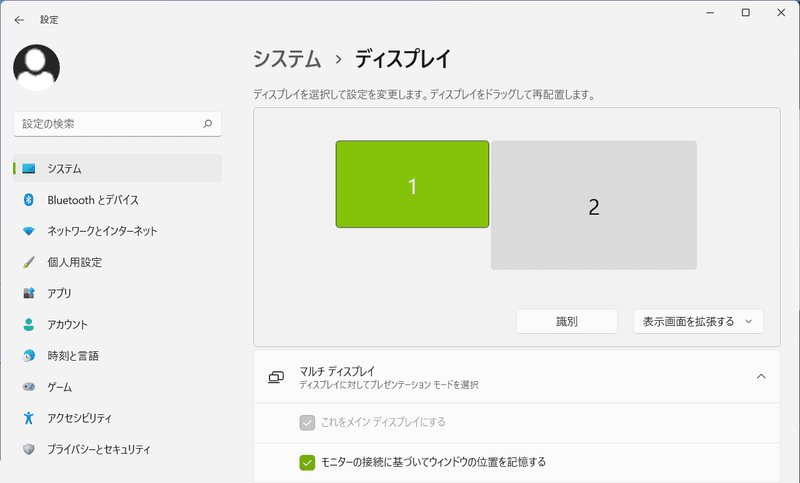Open プライバシーとセキュリティ category

[x=117, y=449]
